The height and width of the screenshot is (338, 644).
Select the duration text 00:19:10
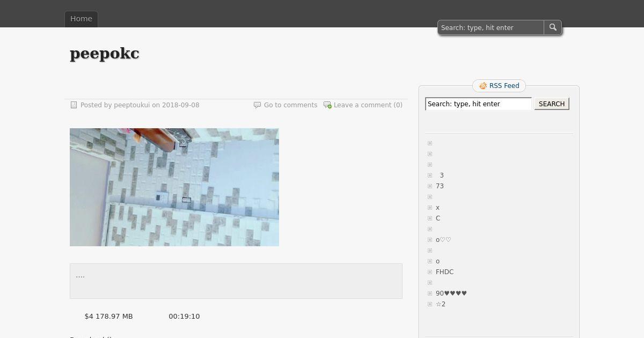tap(184, 317)
